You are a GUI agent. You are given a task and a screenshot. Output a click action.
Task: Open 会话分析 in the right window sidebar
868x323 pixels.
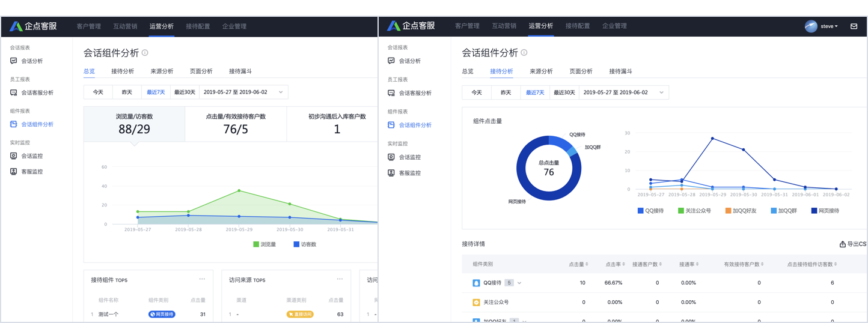click(x=404, y=61)
